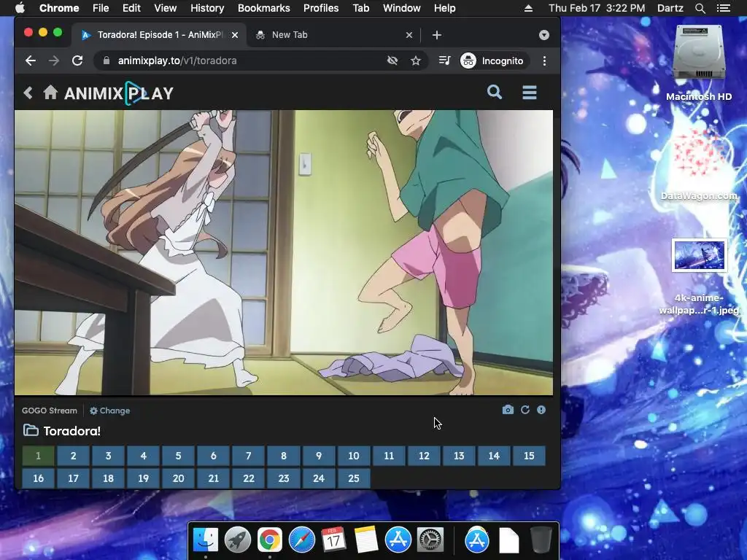
Task: Click the Toradora! series title link
Action: pyautogui.click(x=72, y=431)
